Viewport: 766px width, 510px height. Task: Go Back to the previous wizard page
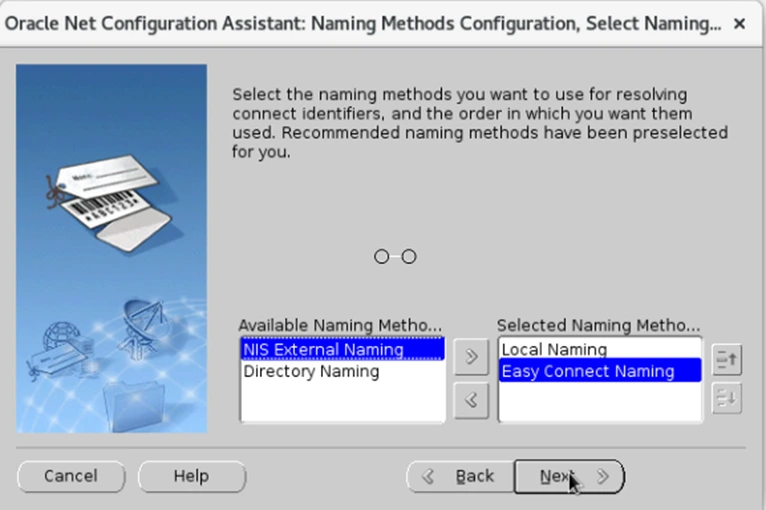pyautogui.click(x=460, y=476)
